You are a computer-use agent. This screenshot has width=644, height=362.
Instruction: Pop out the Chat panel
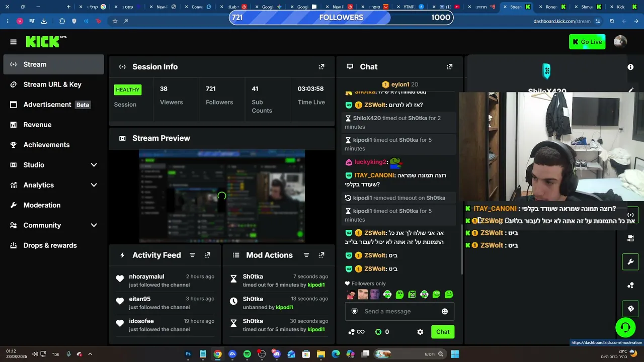click(449, 66)
